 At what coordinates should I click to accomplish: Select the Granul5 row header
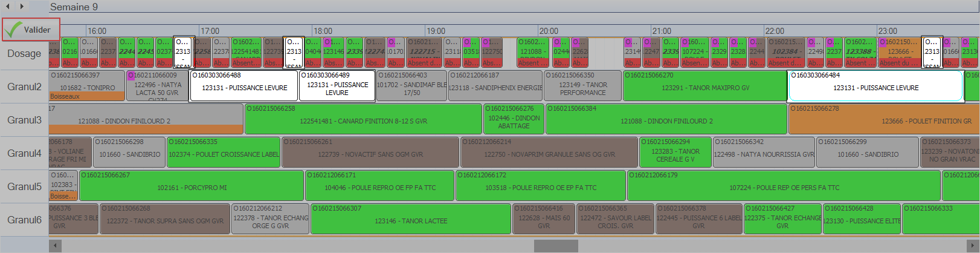point(24,186)
